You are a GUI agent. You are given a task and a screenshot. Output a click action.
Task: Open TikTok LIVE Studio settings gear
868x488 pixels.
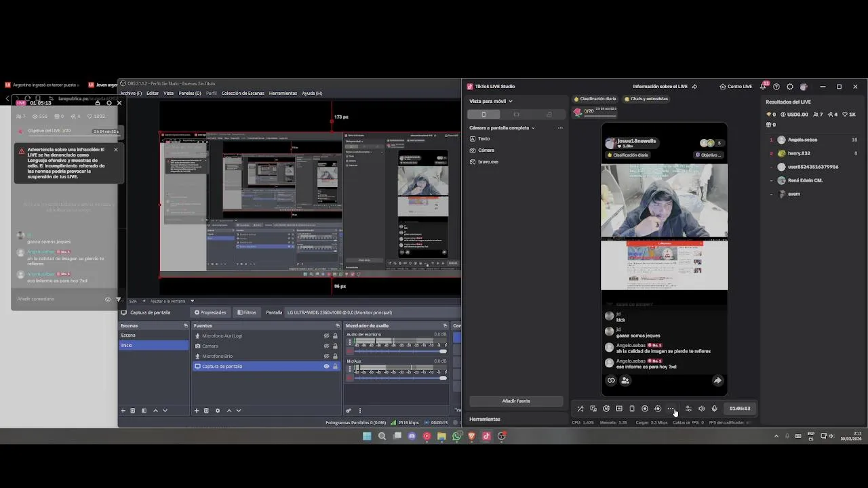click(x=789, y=87)
